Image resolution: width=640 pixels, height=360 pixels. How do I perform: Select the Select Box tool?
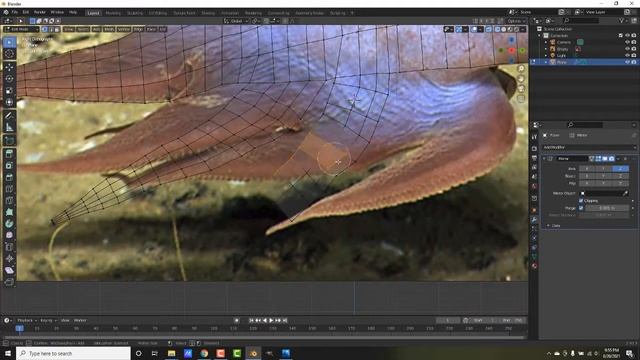coord(9,42)
